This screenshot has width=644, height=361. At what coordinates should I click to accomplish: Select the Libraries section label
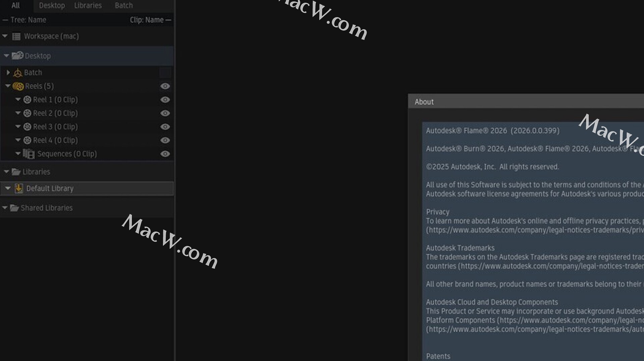(36, 172)
